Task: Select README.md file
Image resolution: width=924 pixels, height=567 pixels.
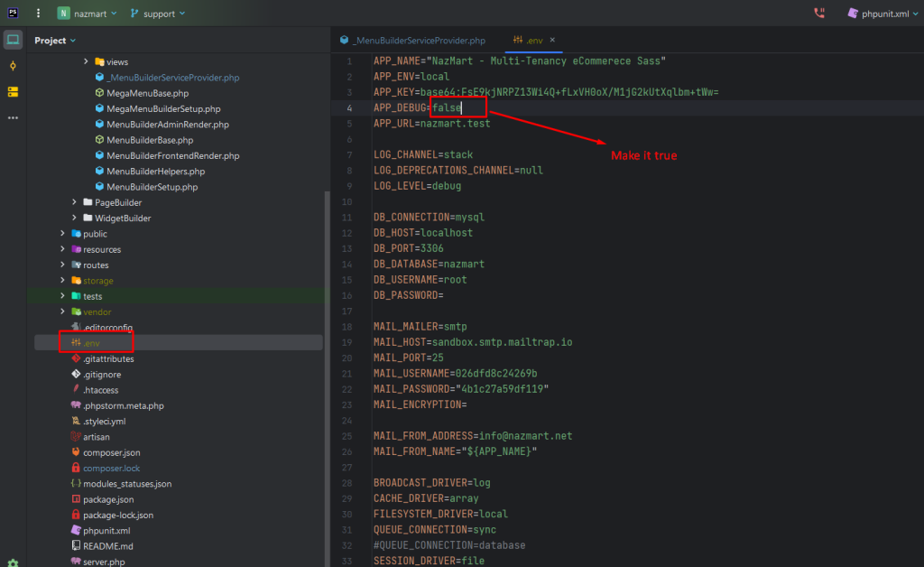Action: 103,545
